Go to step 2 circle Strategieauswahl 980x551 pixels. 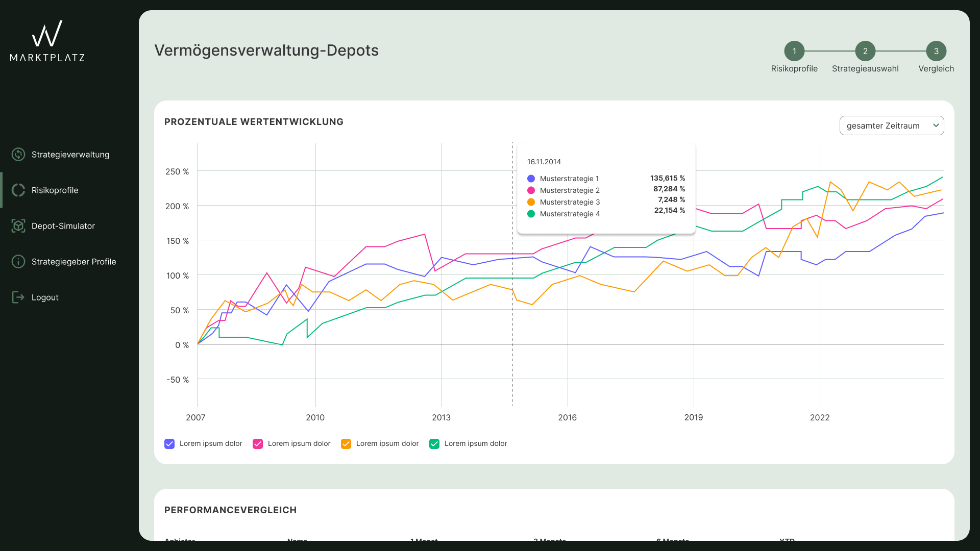(x=865, y=51)
